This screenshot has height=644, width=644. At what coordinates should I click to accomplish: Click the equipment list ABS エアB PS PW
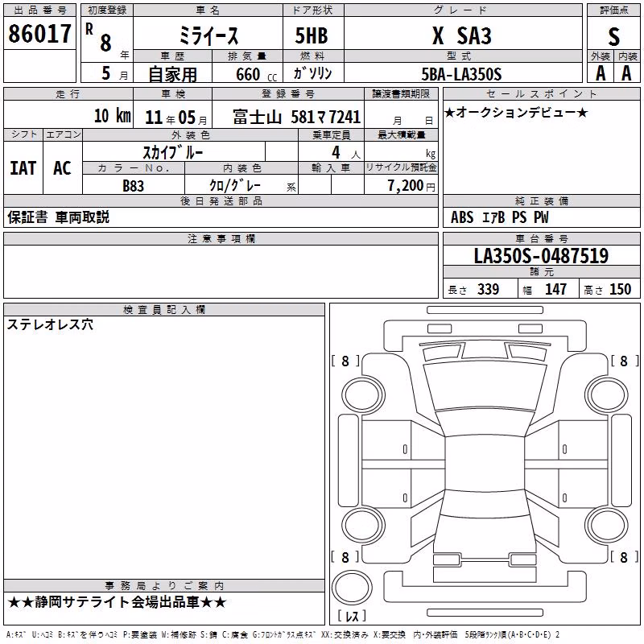coord(499,217)
